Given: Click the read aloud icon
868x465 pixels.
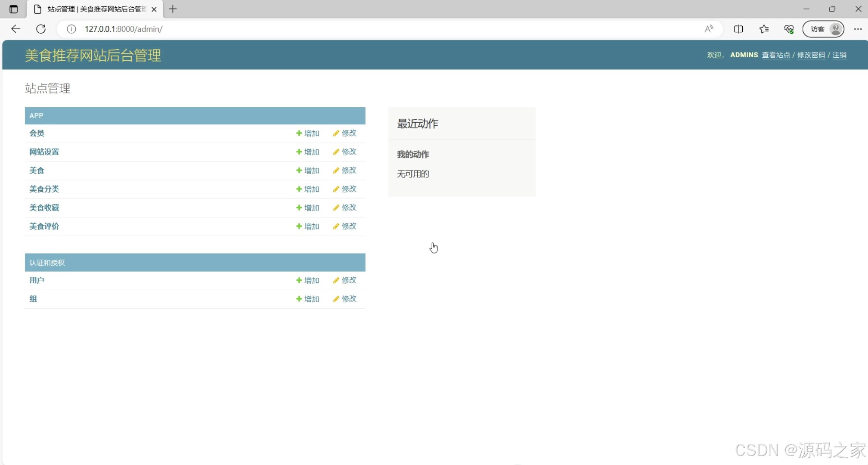Looking at the screenshot, I should pos(709,29).
